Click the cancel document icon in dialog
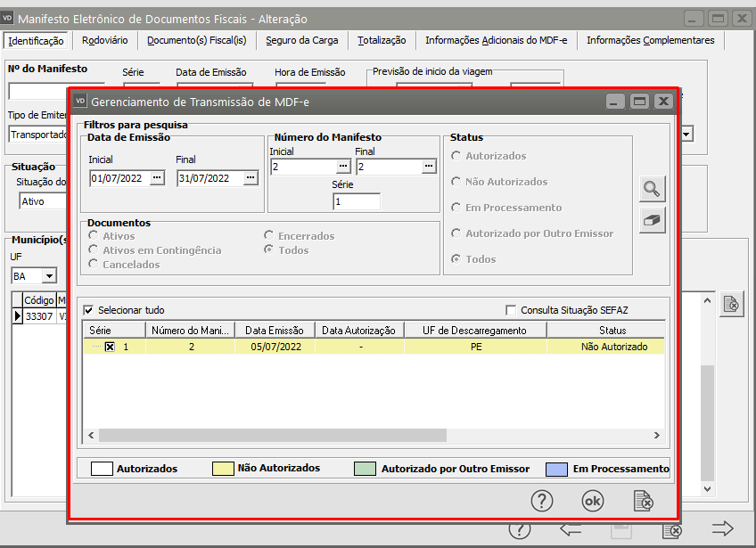 [643, 501]
